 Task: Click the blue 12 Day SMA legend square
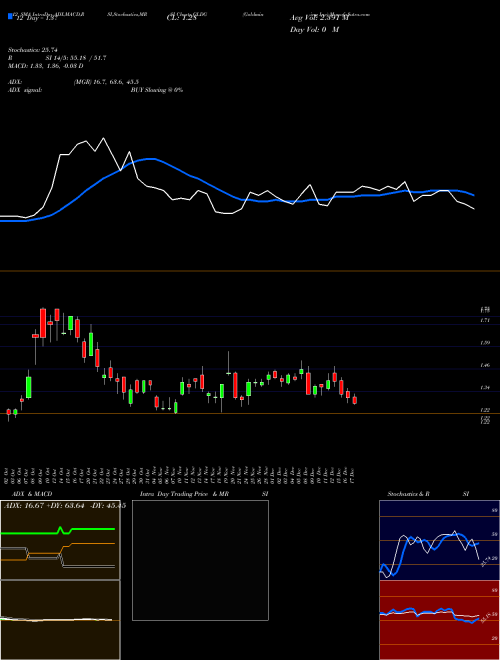(10, 16)
